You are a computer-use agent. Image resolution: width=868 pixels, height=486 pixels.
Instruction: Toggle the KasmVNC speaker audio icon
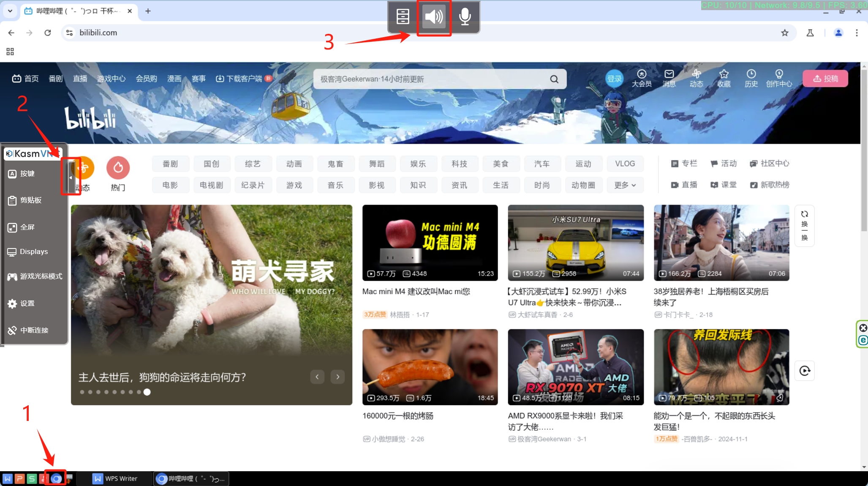(434, 17)
